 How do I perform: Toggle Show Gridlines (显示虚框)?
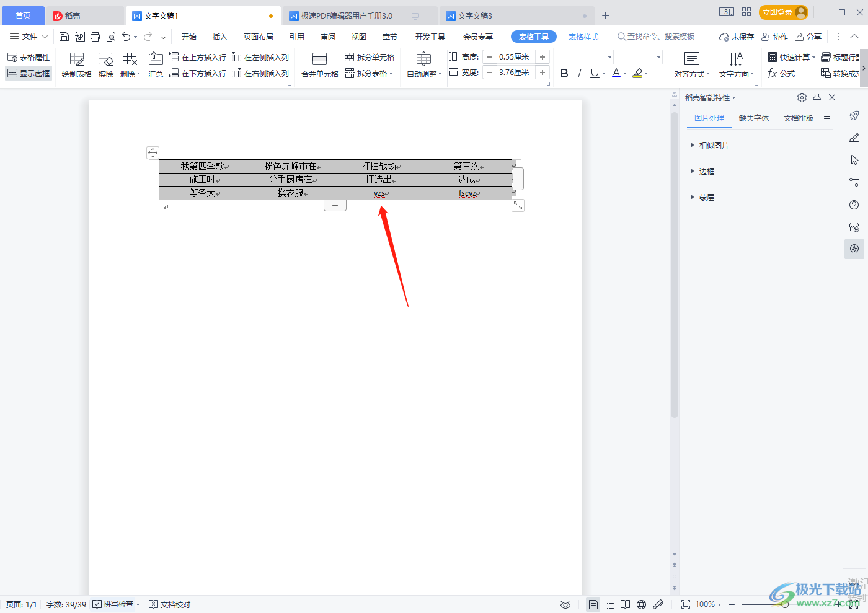click(29, 73)
